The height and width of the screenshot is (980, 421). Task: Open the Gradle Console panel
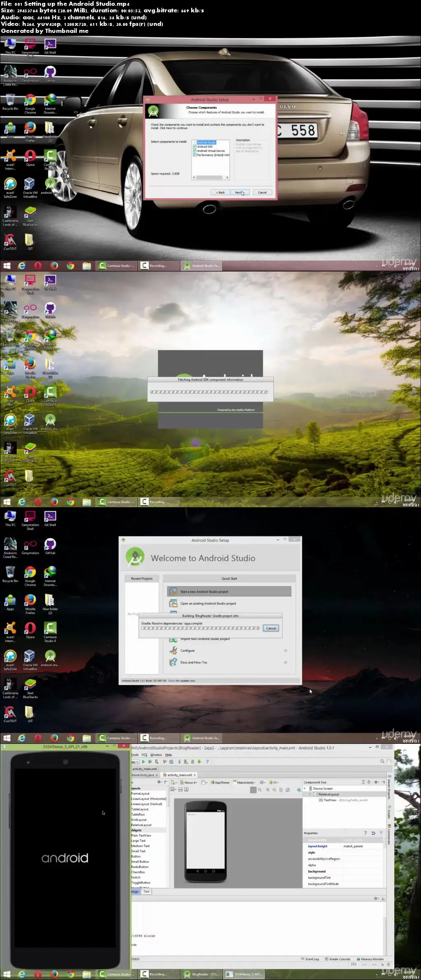338,959
